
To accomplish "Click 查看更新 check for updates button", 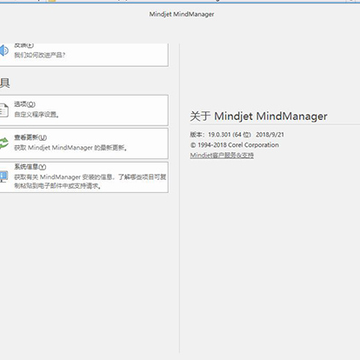I will point(83,143).
